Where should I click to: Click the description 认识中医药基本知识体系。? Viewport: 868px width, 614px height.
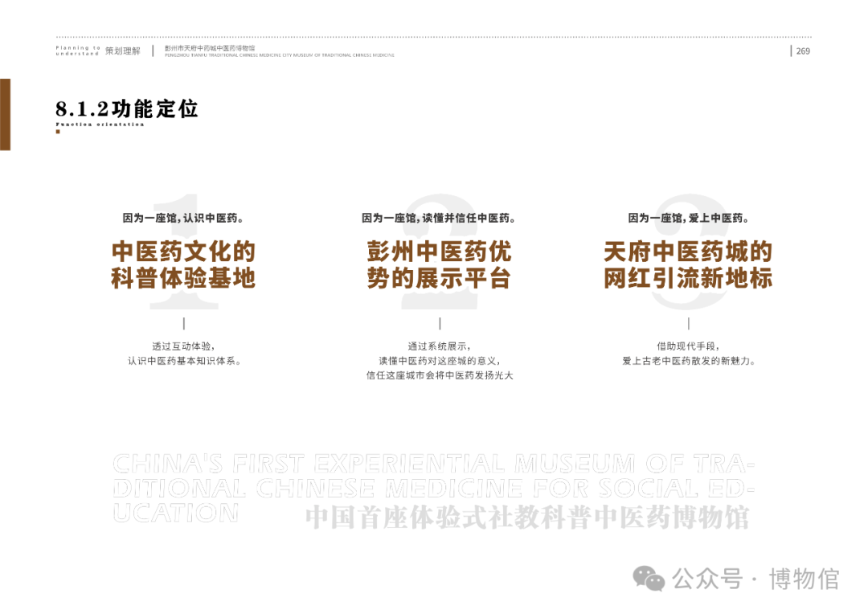tap(184, 361)
